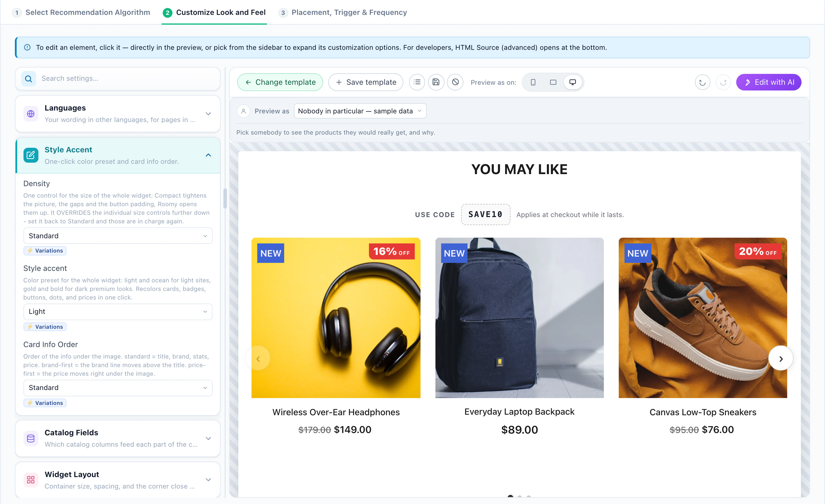Image resolution: width=825 pixels, height=504 pixels.
Task: Expand the Languages section
Action: tap(208, 114)
